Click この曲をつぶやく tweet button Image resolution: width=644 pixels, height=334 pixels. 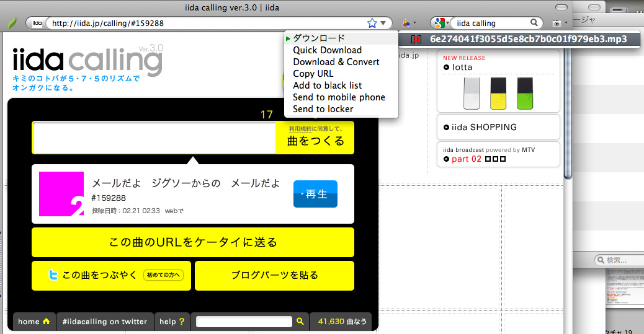point(111,275)
